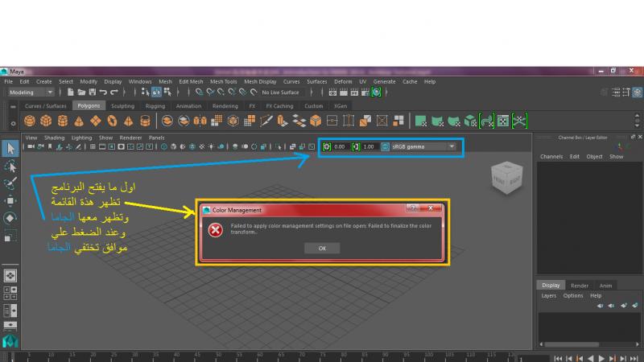This screenshot has width=644, height=362.
Task: Create a polygon cube from the shelf
Action: (x=46, y=121)
